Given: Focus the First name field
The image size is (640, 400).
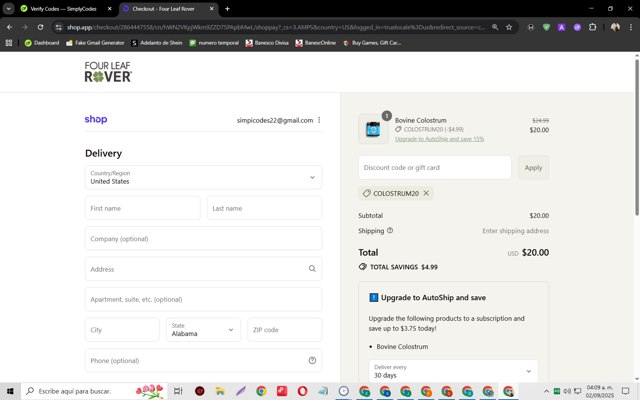Looking at the screenshot, I should tap(142, 208).
